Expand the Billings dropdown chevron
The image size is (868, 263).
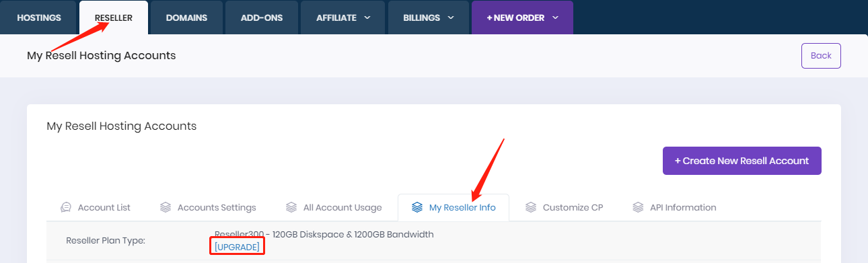click(x=450, y=18)
